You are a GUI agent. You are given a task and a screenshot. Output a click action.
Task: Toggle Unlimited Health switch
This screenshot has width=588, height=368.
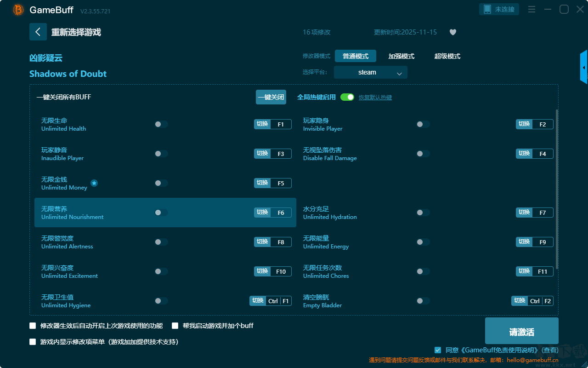pyautogui.click(x=161, y=124)
